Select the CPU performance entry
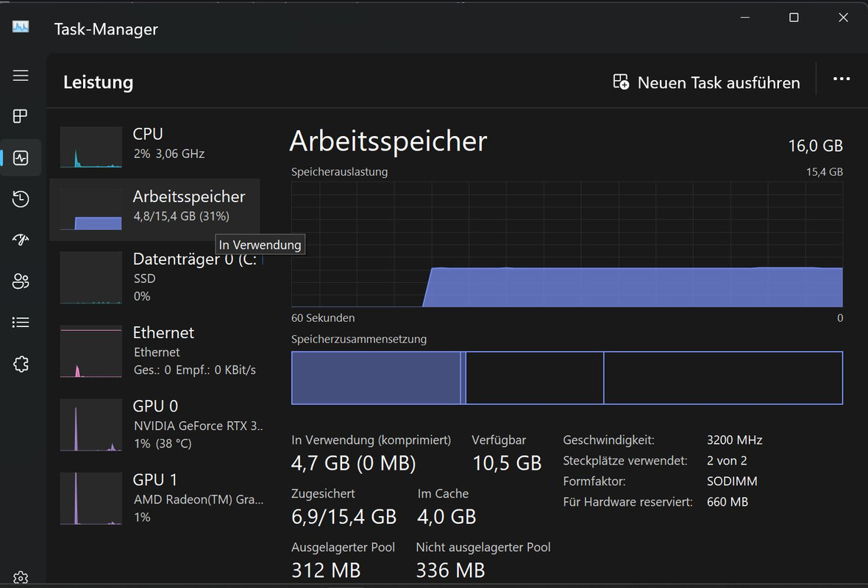This screenshot has height=588, width=868. [155, 147]
